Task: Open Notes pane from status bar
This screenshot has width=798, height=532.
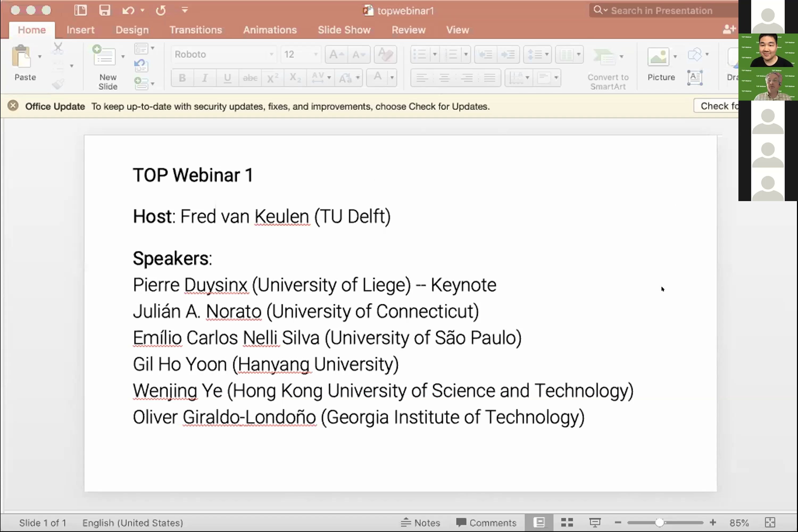Action: 420,522
